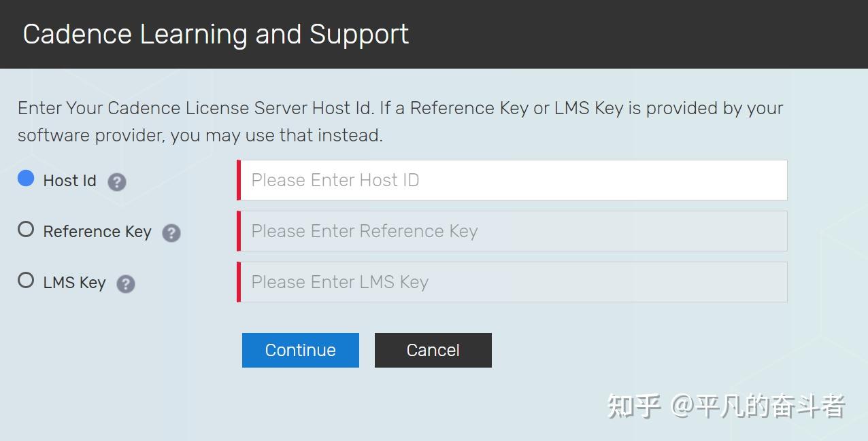Click the help icon beside Host Id

(117, 181)
